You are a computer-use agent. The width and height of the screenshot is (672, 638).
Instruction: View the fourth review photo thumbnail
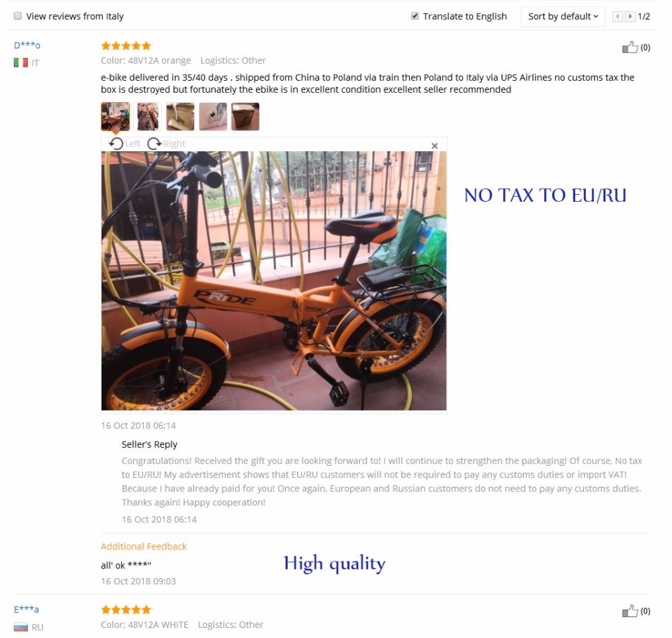click(213, 116)
